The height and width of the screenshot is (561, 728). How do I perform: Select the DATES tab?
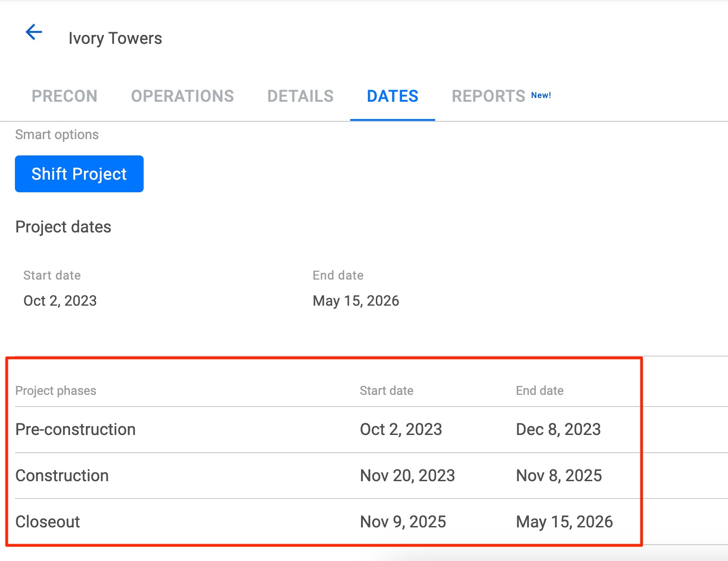click(393, 96)
